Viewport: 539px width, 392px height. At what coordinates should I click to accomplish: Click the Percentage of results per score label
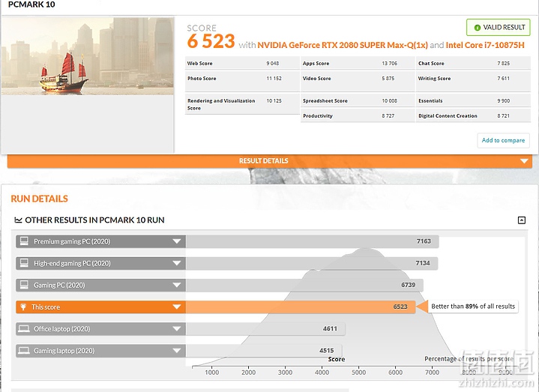[469, 359]
